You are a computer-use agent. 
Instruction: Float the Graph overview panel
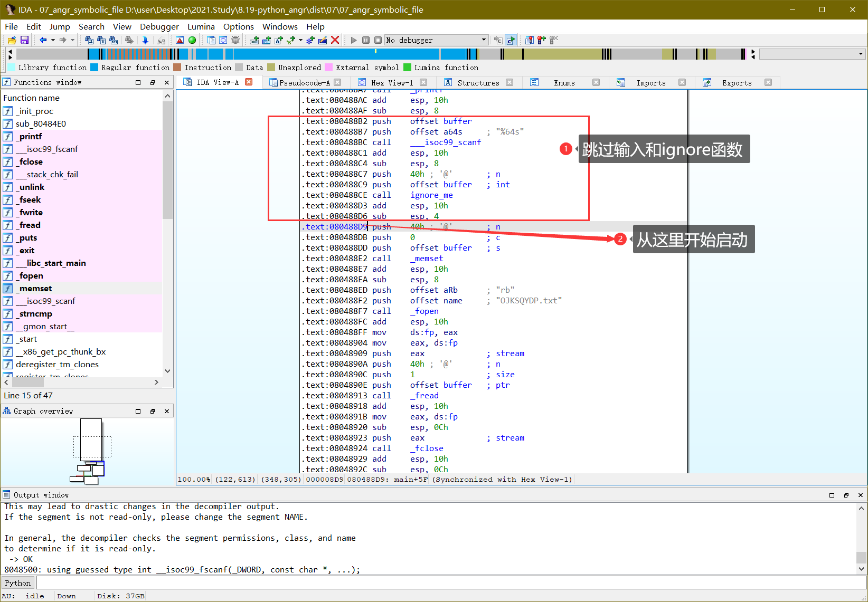[x=153, y=411]
